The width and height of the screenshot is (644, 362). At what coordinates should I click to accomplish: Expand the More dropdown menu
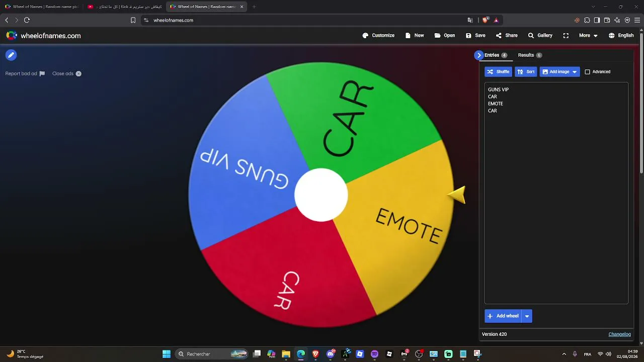point(588,36)
